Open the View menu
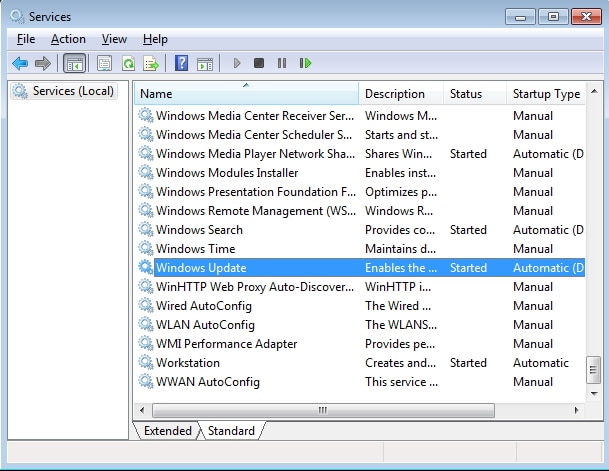Image resolution: width=609 pixels, height=471 pixels. point(114,39)
